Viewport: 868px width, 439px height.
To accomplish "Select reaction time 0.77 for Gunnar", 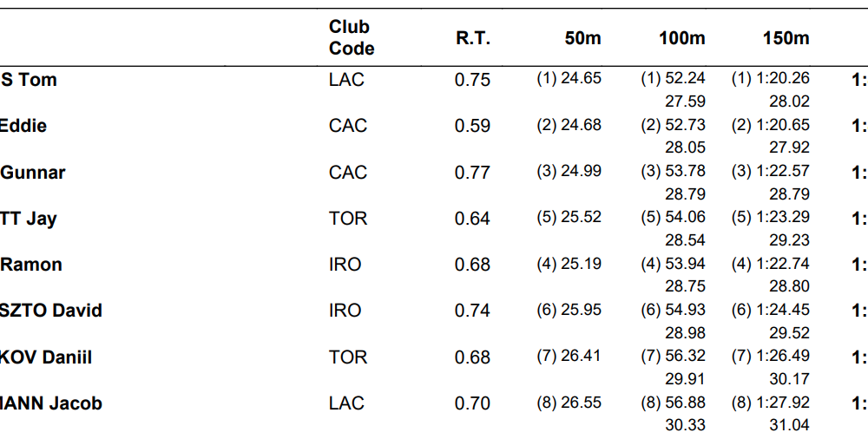I will pos(472,173).
